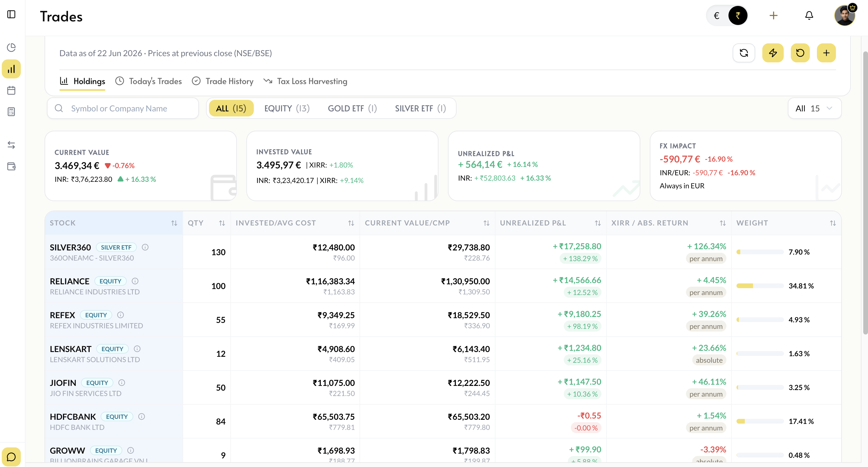Open the wallet sidebar icon
This screenshot has height=467, width=868.
(12, 166)
